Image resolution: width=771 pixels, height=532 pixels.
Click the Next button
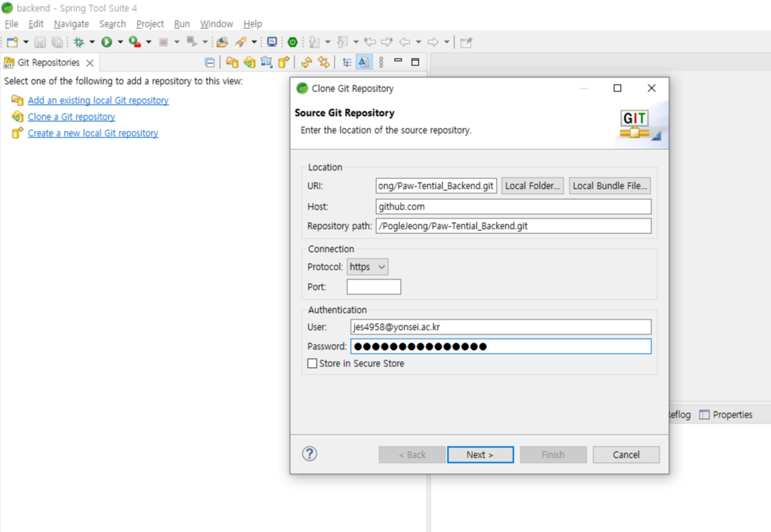480,455
